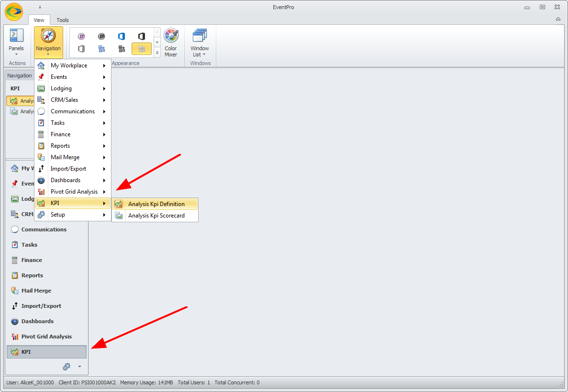Viewport: 568px width, 392px height.
Task: Open navigation panel options arrow beside gear
Action: (80, 367)
